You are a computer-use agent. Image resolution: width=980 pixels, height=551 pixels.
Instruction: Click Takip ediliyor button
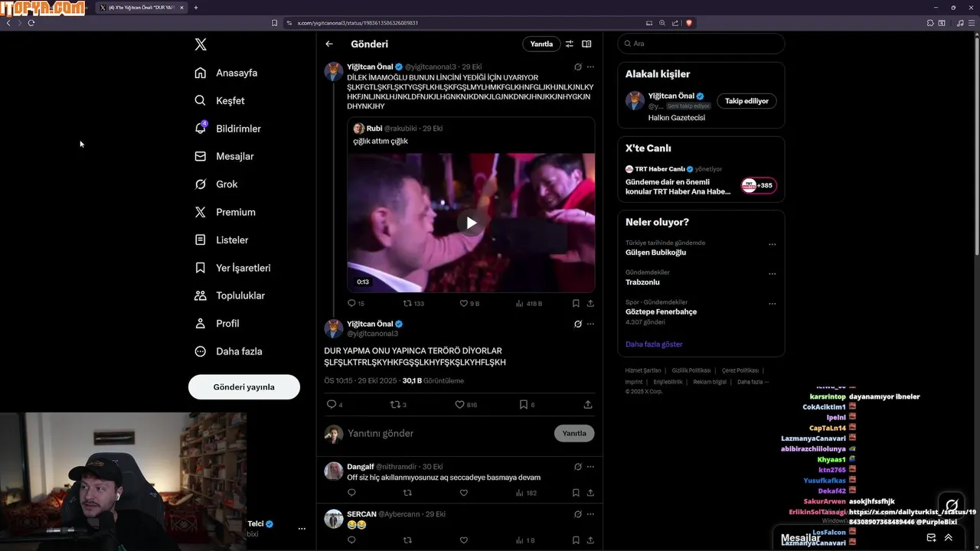pyautogui.click(x=746, y=101)
